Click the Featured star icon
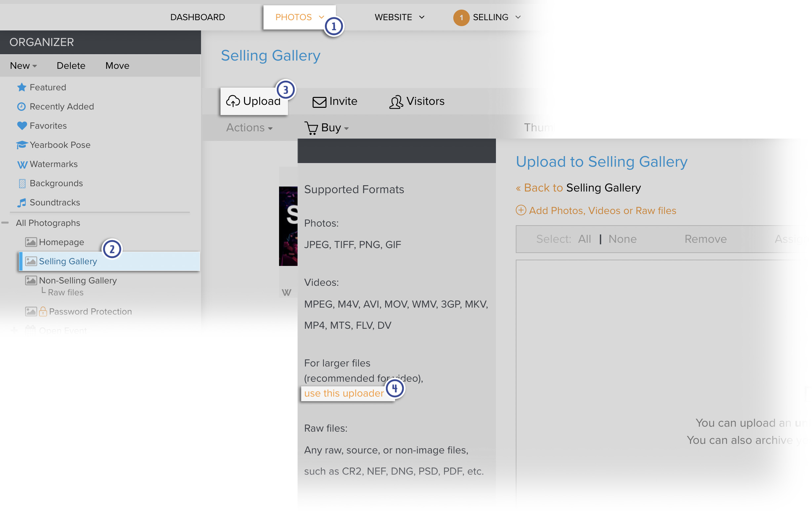The image size is (812, 511). pyautogui.click(x=21, y=87)
